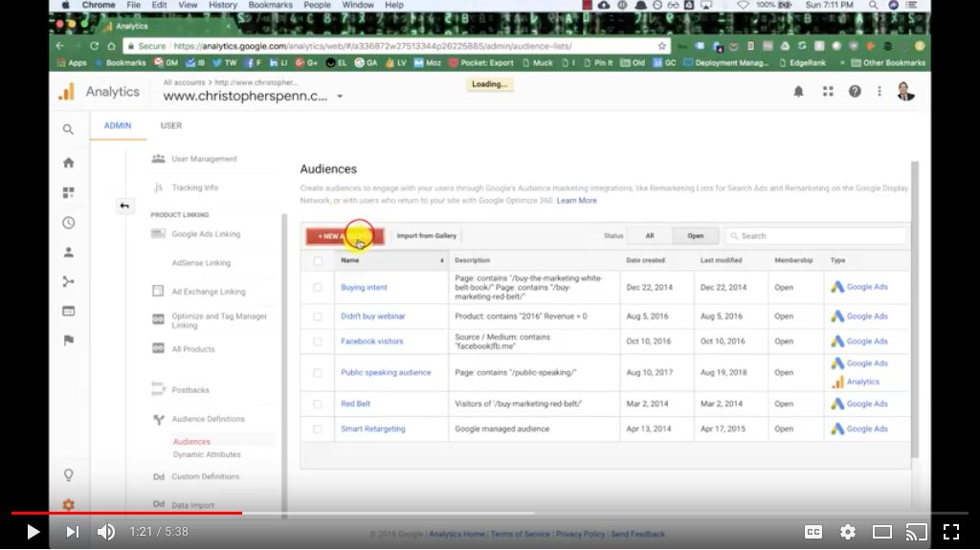The width and height of the screenshot is (980, 550).
Task: Bookmark this page with star icon
Action: pyautogui.click(x=662, y=46)
